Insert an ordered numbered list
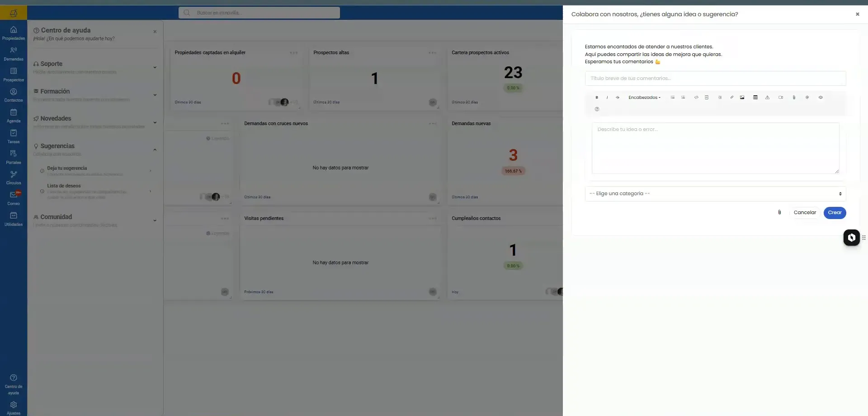 (683, 98)
